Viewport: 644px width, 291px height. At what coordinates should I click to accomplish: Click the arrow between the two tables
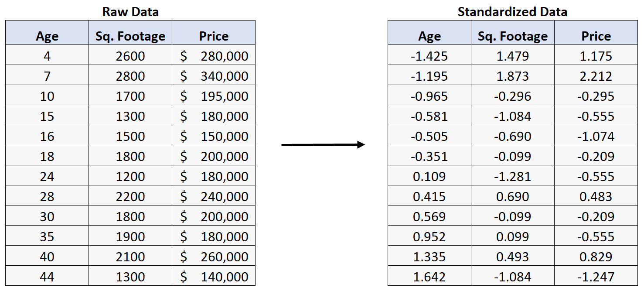click(x=323, y=144)
